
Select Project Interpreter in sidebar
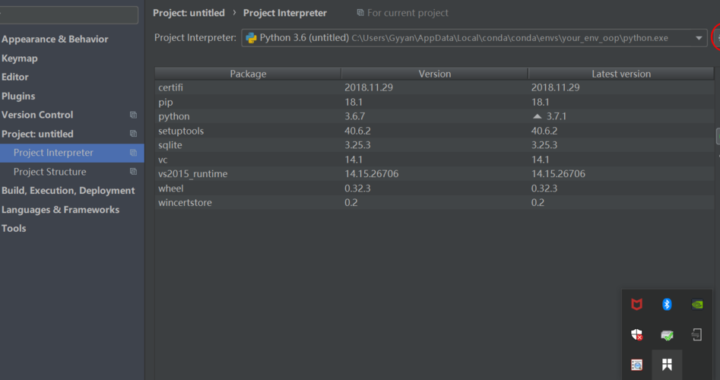[x=72, y=153]
